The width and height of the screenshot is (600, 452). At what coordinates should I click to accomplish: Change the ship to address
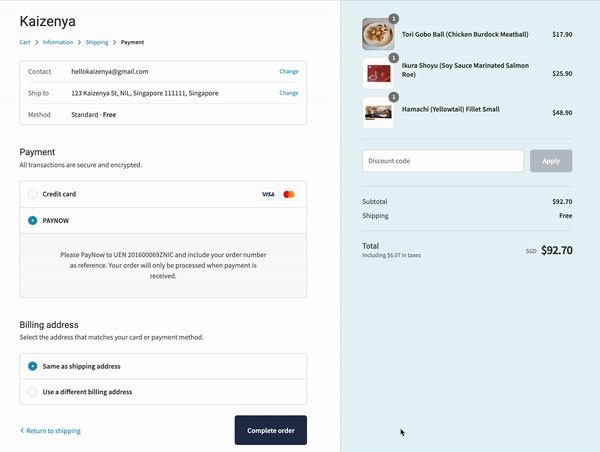[x=288, y=93]
